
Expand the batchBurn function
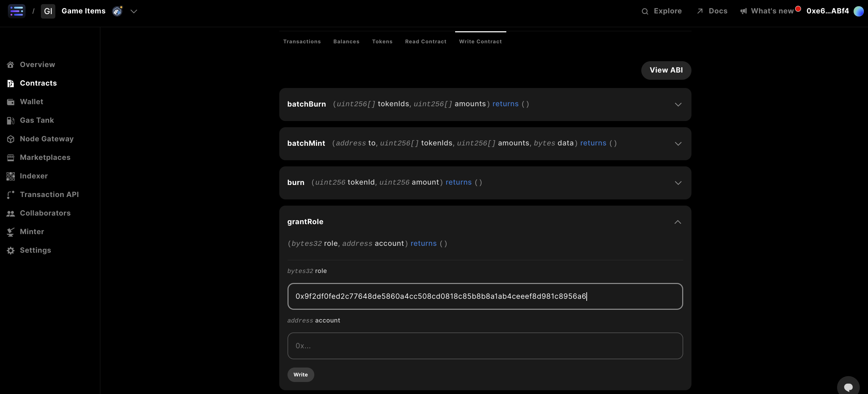click(678, 104)
